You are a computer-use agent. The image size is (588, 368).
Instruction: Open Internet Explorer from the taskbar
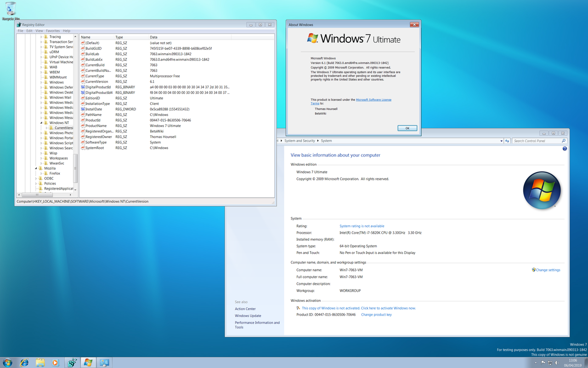click(24, 362)
